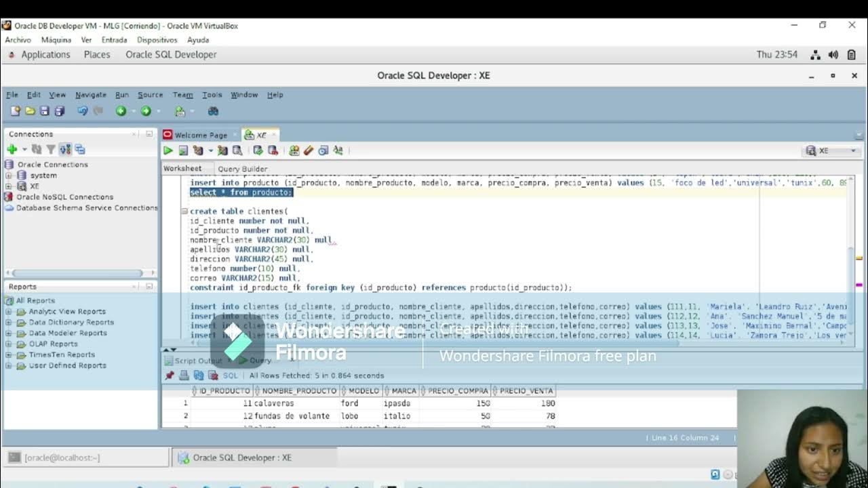Click the Delete row icon in the query result toolbar
The width and height of the screenshot is (868, 488).
point(213,375)
